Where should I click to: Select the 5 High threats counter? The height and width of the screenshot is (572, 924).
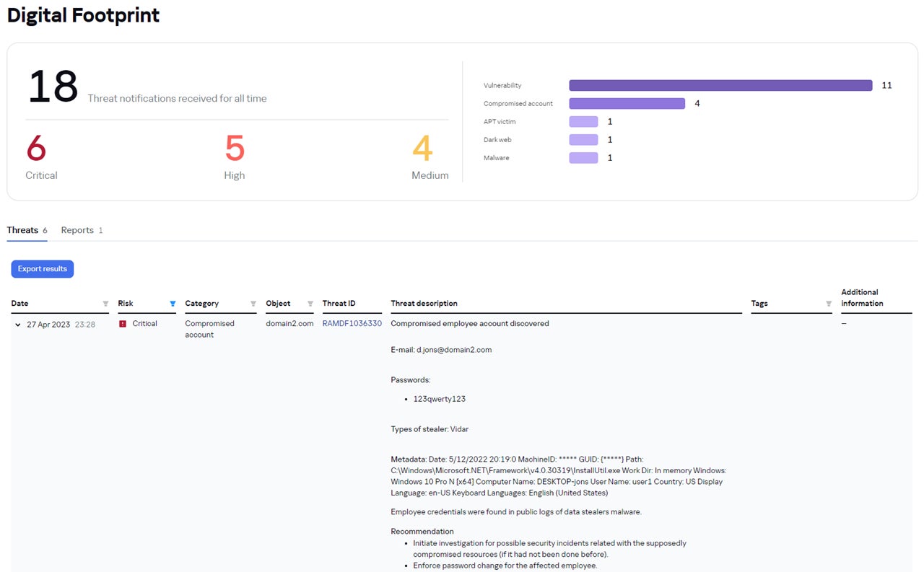tap(235, 157)
